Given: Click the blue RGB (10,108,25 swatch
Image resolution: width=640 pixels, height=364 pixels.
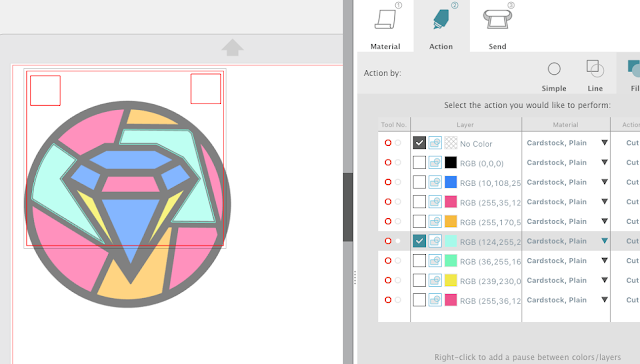Looking at the screenshot, I should tap(451, 182).
